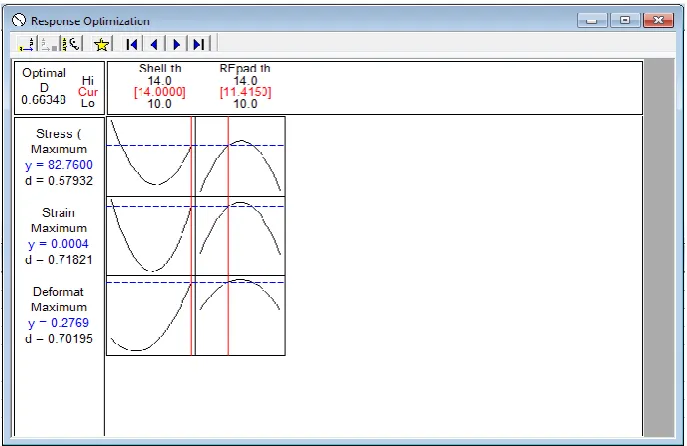Click the greyed-out second toolbar icon
Image resolution: width=687 pixels, height=446 pixels.
tap(48, 44)
